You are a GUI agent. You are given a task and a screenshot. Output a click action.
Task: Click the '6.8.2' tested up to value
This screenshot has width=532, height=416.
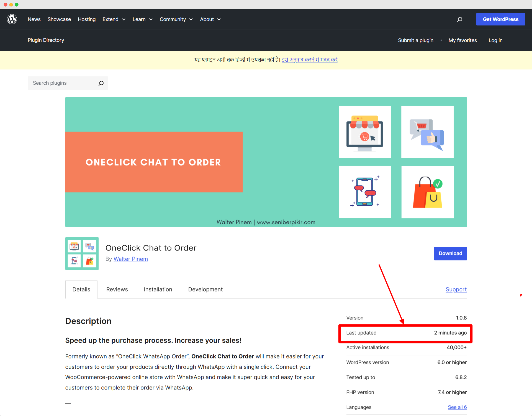pos(461,378)
